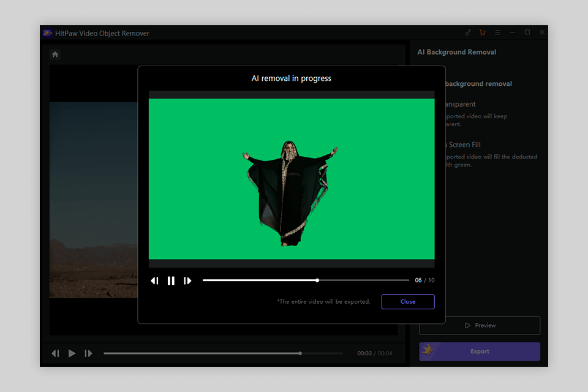Select the Transparent export option

tap(461, 104)
